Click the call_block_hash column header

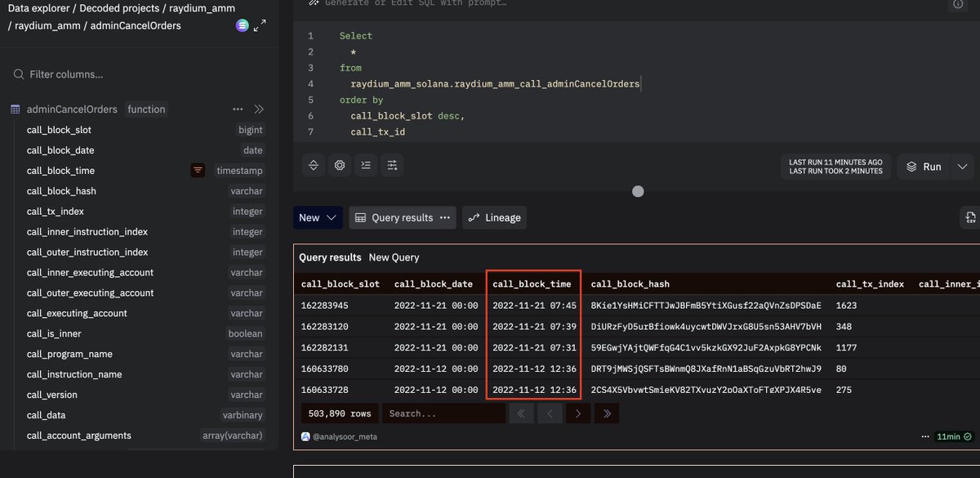[630, 284]
